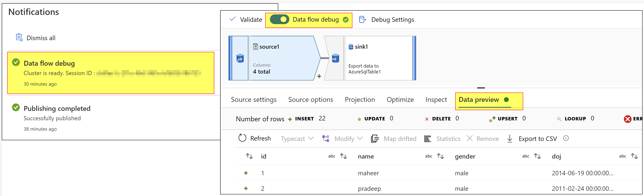The width and height of the screenshot is (644, 196).
Task: Open Statistics from the preview toolbar icon
Action: (427, 138)
